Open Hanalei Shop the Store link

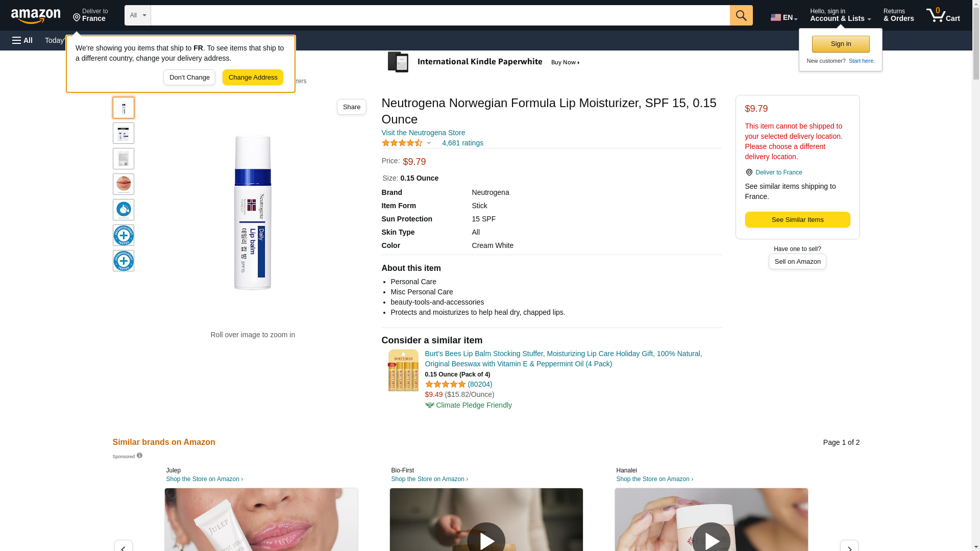pos(654,479)
